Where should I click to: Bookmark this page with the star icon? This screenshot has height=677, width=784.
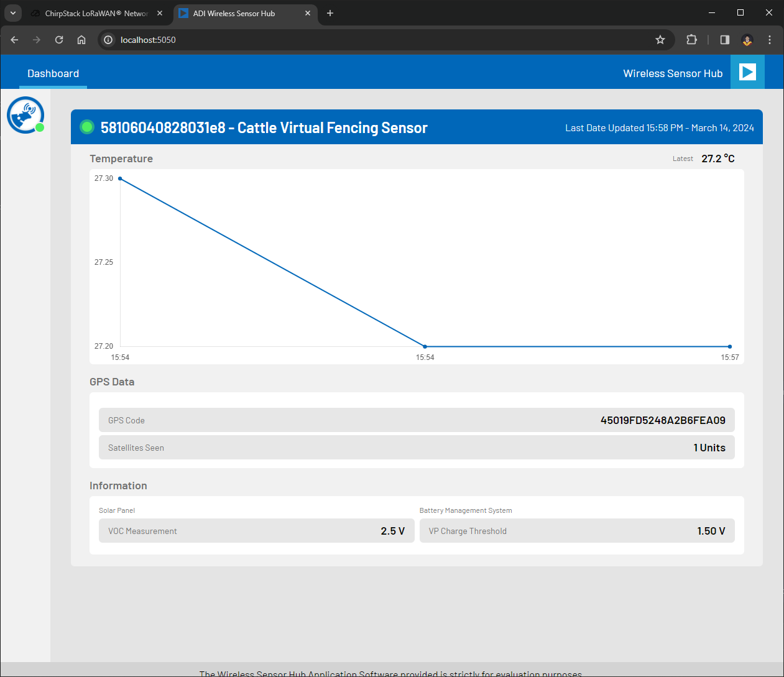[x=660, y=39]
